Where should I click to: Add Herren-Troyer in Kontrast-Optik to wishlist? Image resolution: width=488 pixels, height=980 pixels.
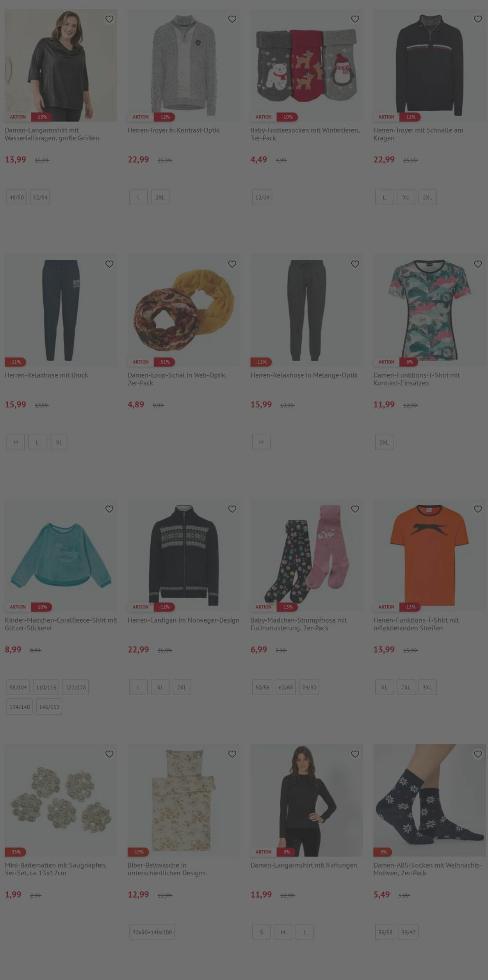click(232, 19)
